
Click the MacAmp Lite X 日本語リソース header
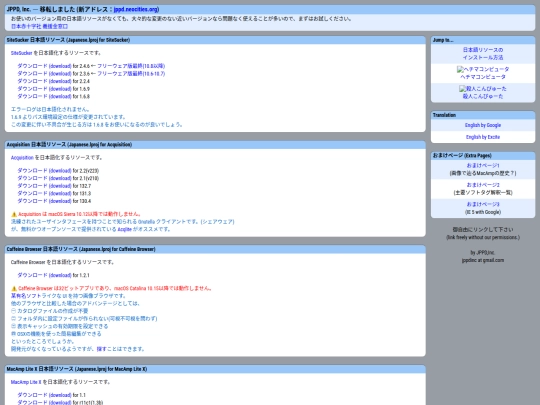click(x=215, y=369)
